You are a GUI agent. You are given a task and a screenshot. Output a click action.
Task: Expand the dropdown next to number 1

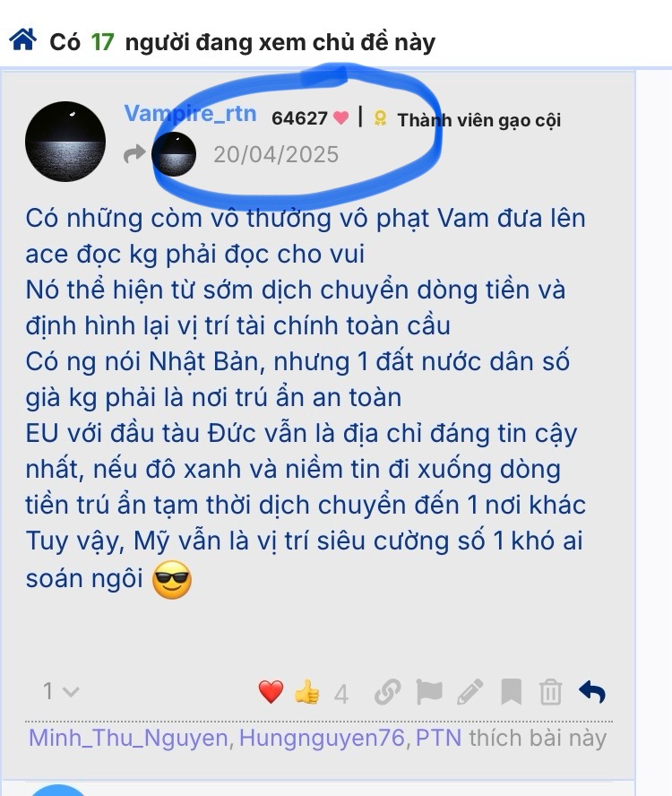click(x=72, y=691)
